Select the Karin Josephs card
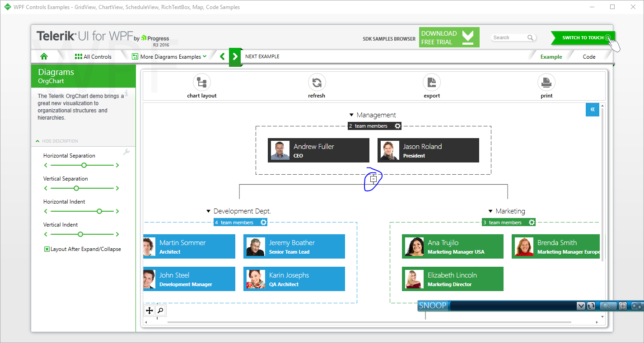 [294, 279]
